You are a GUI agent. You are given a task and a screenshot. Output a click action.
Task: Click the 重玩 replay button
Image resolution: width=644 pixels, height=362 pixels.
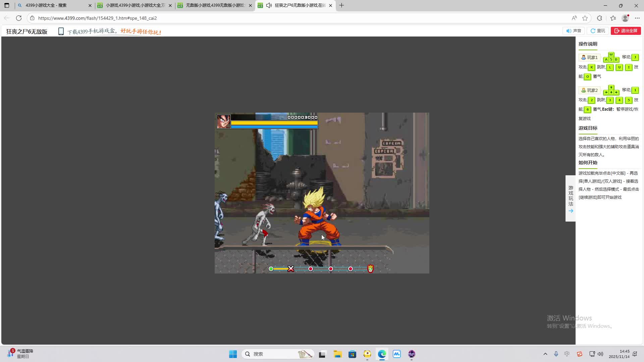(598, 31)
